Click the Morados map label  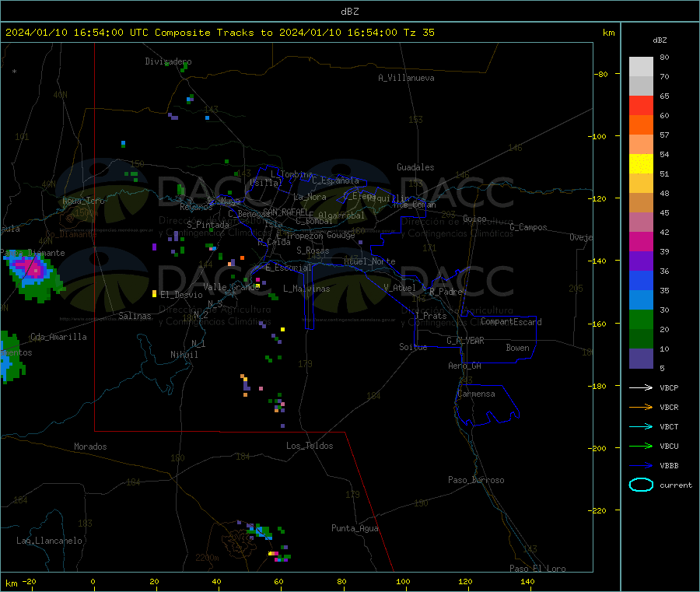click(90, 447)
